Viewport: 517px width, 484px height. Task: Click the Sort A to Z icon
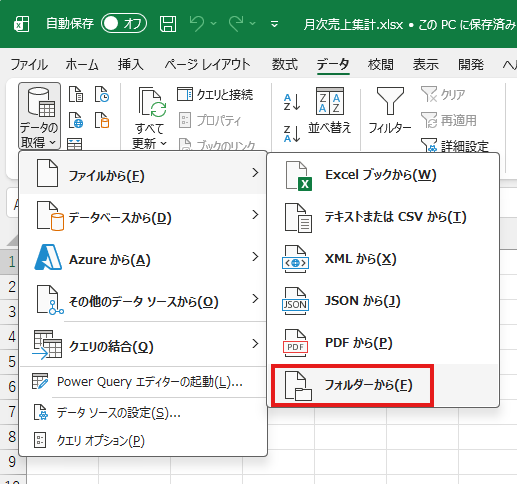(x=292, y=102)
